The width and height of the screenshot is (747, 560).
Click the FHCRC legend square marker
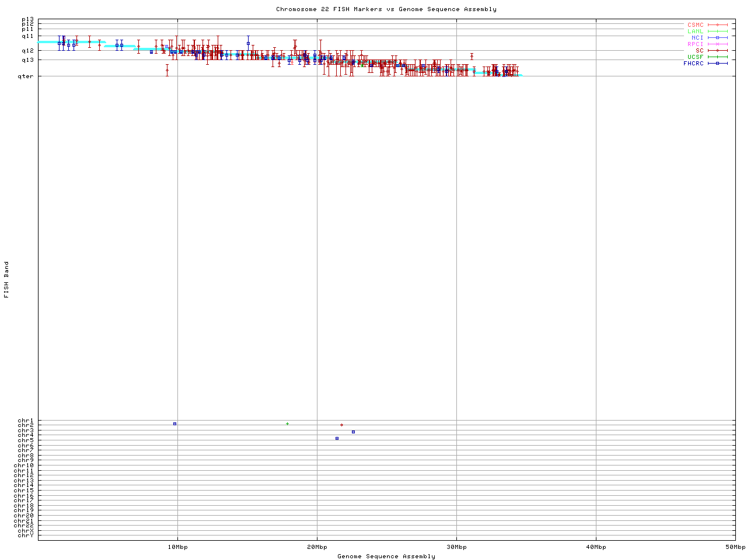717,64
